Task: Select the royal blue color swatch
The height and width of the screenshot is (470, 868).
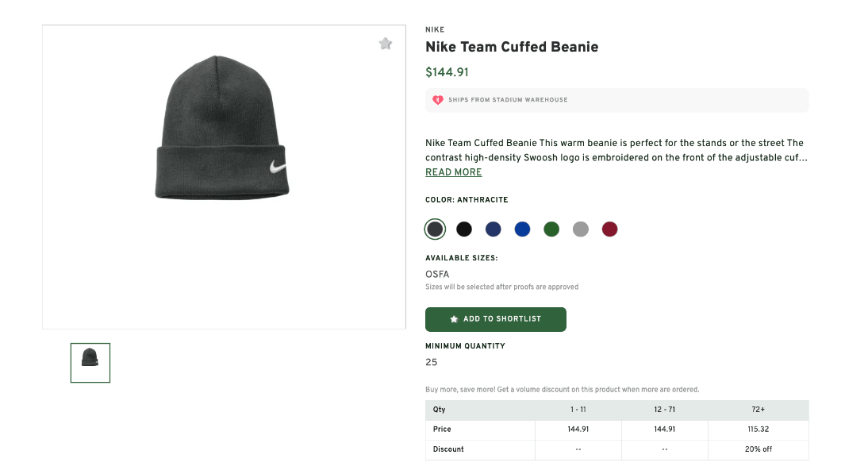Action: coord(522,229)
